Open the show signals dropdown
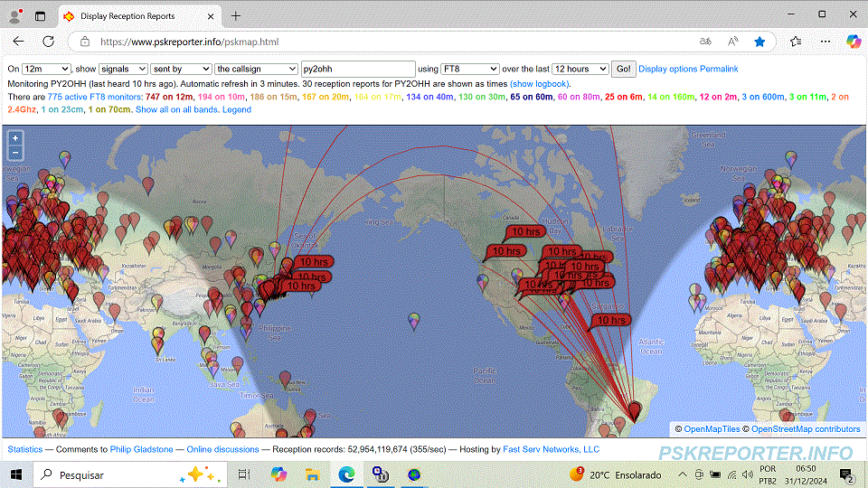Image resolution: width=868 pixels, height=488 pixels. coord(123,69)
